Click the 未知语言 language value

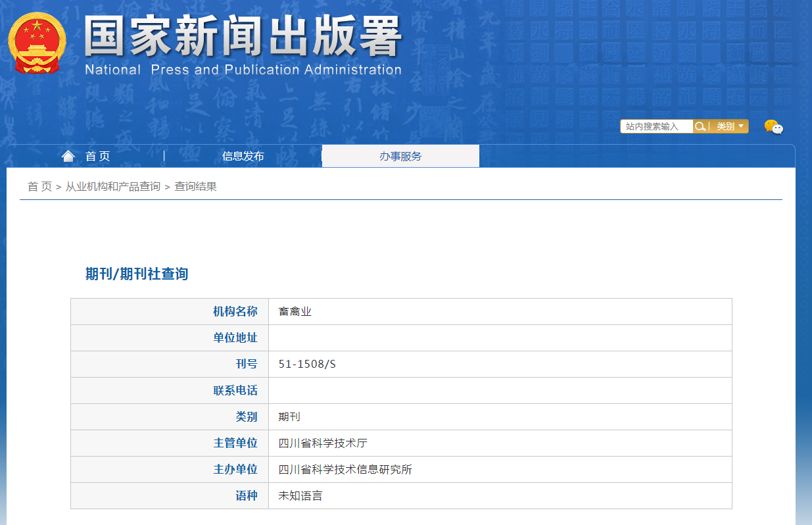tap(300, 495)
